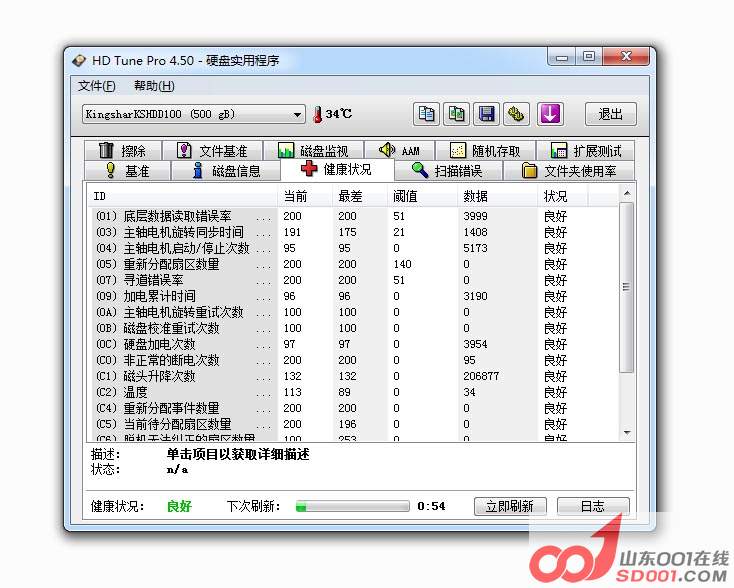Click the green refresh progress bar
The image size is (734, 588).
pos(351,506)
